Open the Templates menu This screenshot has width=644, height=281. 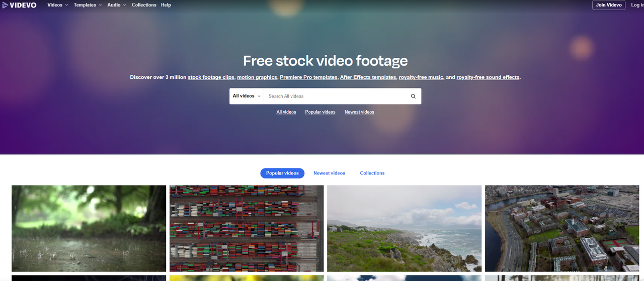coord(88,5)
